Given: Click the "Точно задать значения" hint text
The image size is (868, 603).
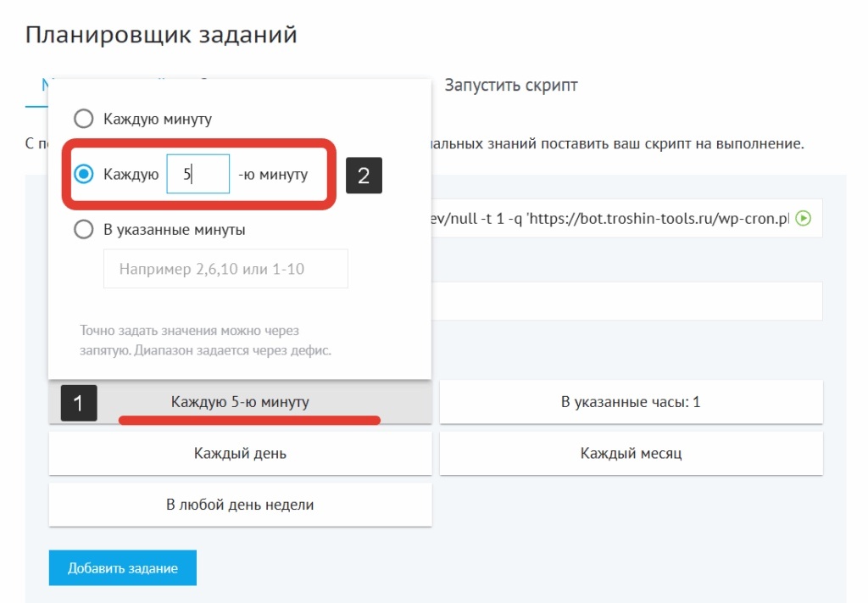Looking at the screenshot, I should tap(205, 340).
